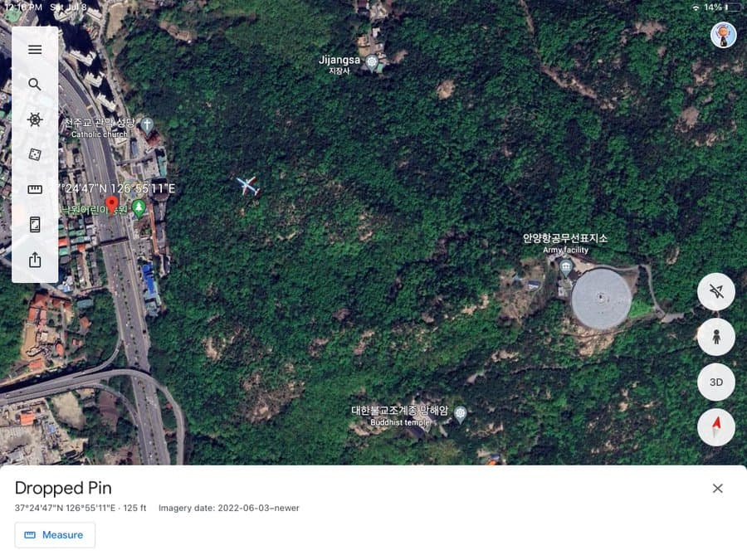
Task: Tap the share icon in sidebar
Action: (35, 260)
